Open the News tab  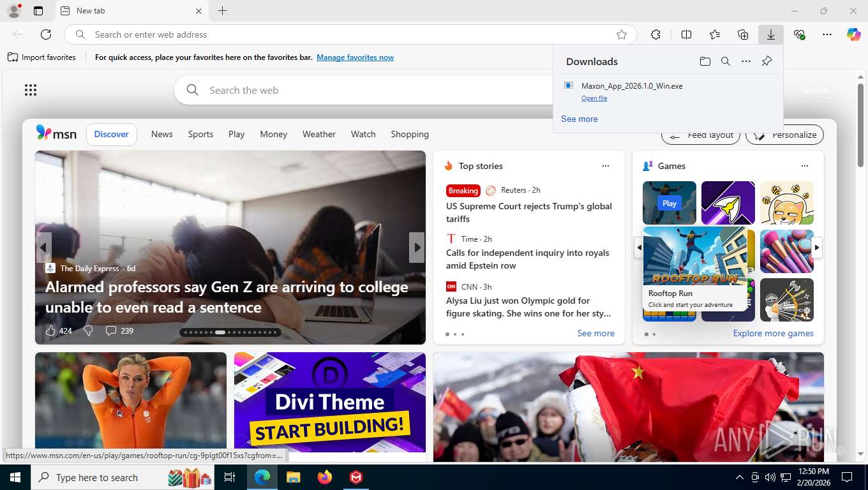(162, 134)
